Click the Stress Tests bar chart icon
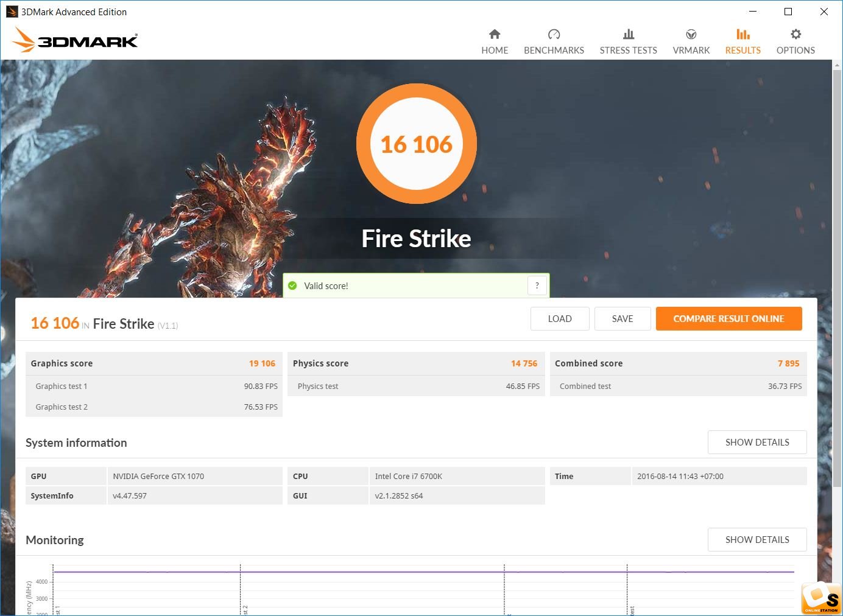This screenshot has height=616, width=843. (629, 34)
